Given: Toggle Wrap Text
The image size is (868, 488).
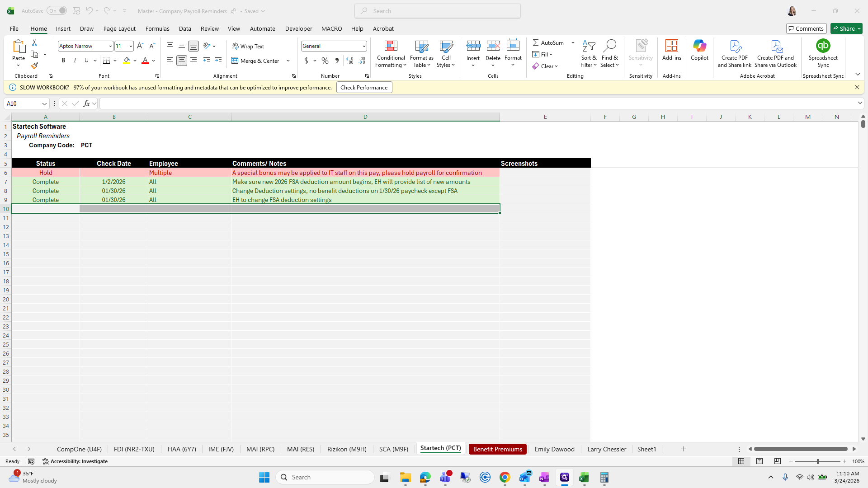Looking at the screenshot, I should point(248,46).
